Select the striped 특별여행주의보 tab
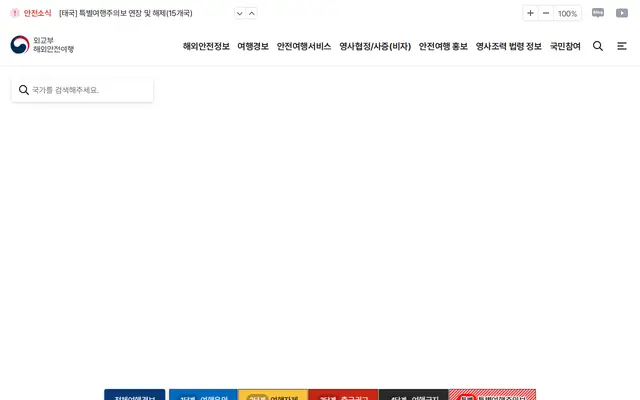Viewport: 640px width, 400px height. click(x=492, y=395)
